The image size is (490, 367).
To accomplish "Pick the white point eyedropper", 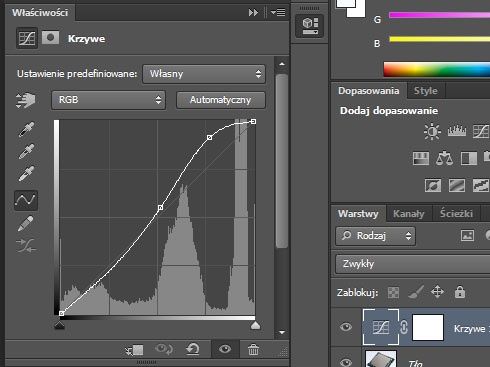I will [26, 174].
